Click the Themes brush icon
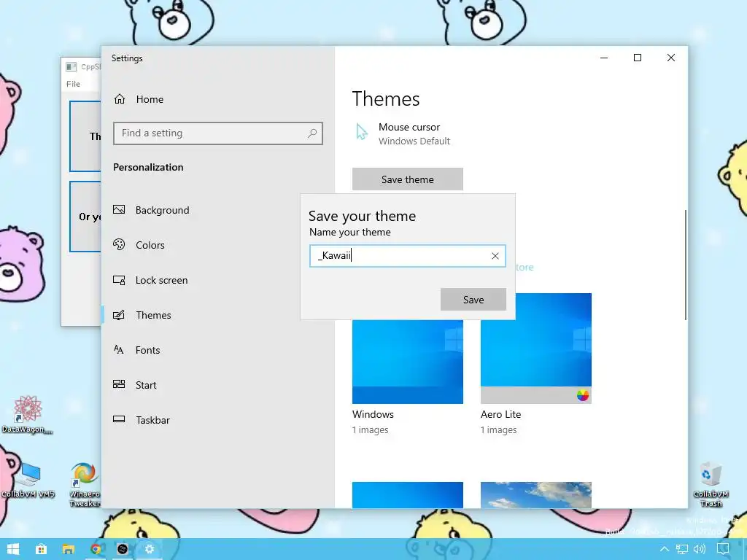 119,315
